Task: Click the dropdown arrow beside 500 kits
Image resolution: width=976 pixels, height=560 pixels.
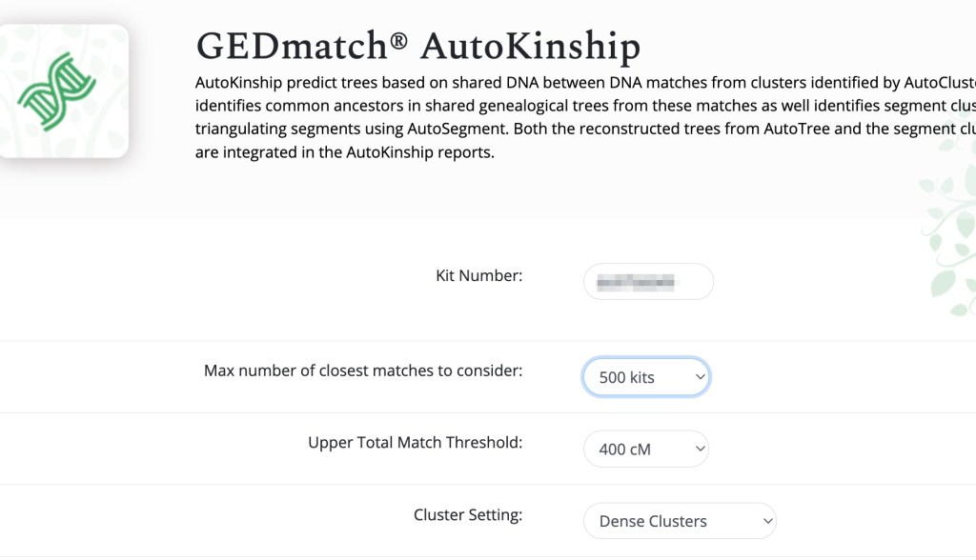Action: pyautogui.click(x=700, y=377)
